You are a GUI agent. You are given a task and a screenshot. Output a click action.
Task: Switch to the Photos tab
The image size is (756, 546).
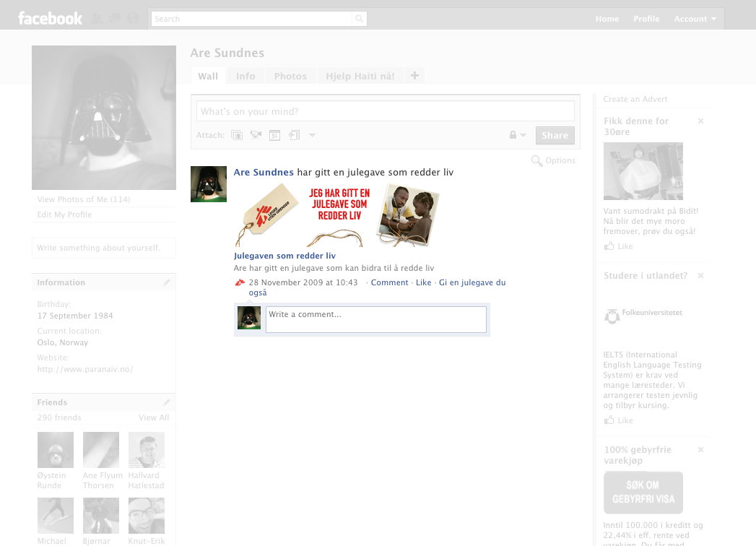tap(290, 76)
